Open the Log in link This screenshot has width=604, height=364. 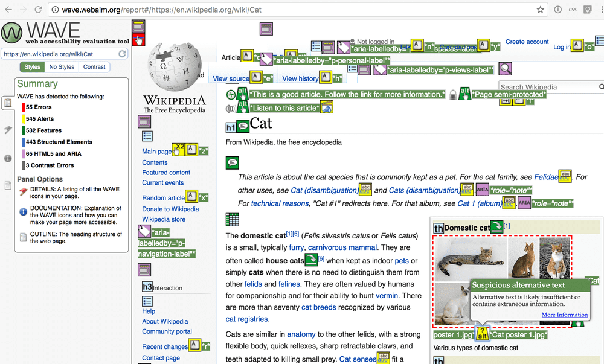[x=562, y=47]
